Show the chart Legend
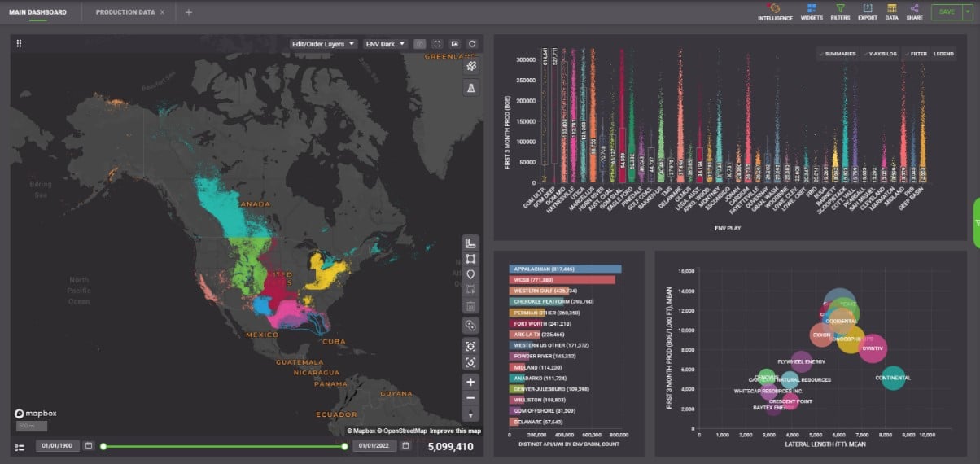This screenshot has height=464, width=980. coord(943,54)
